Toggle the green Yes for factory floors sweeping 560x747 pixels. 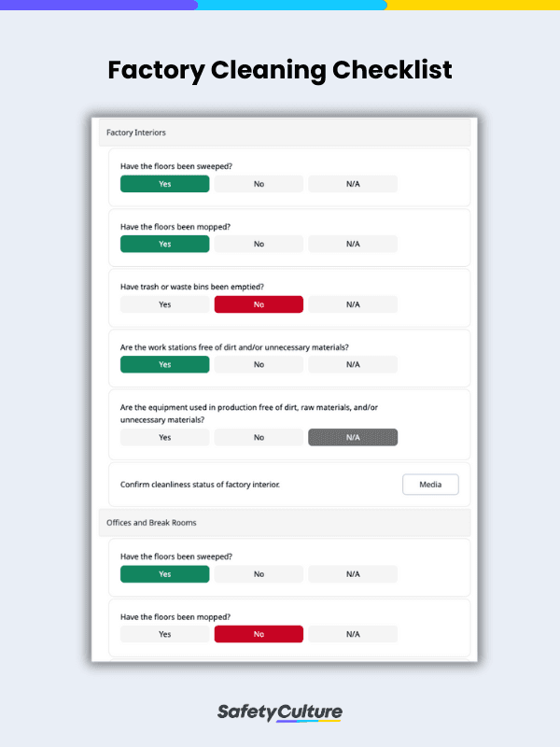click(x=164, y=183)
